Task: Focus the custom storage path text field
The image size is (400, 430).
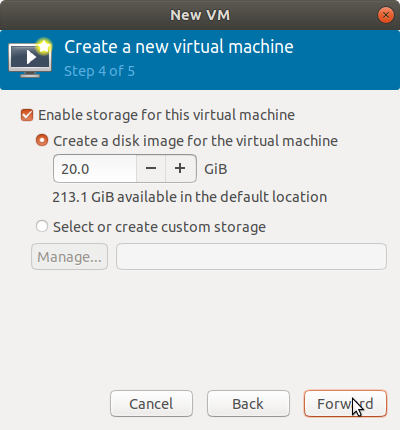Action: [251, 257]
